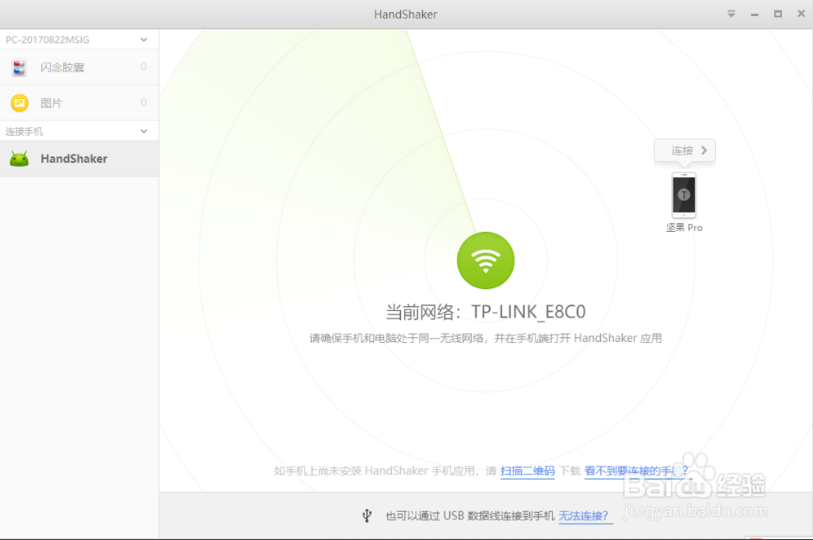Open the title bar dropdown menu icon

(731, 14)
